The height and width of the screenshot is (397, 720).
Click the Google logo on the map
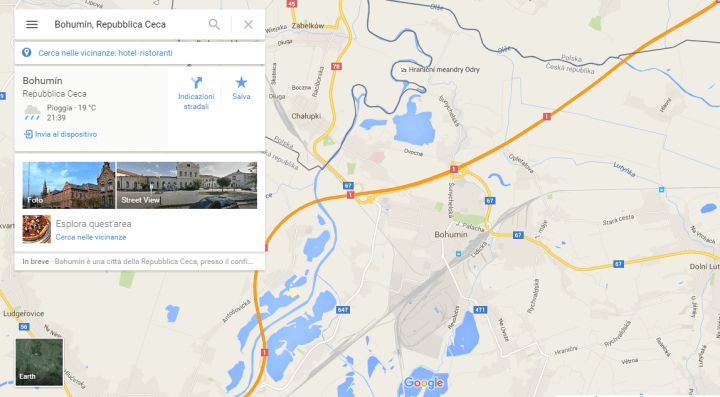(423, 383)
